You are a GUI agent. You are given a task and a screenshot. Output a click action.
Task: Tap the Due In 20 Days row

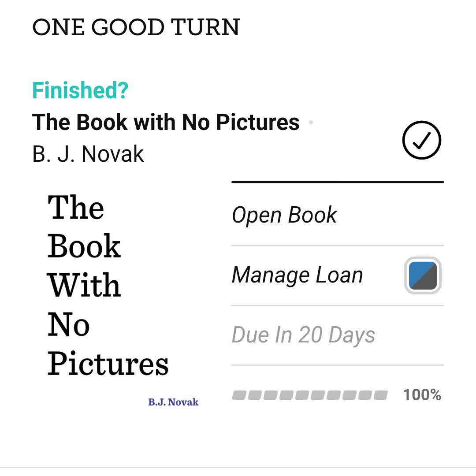click(x=303, y=335)
